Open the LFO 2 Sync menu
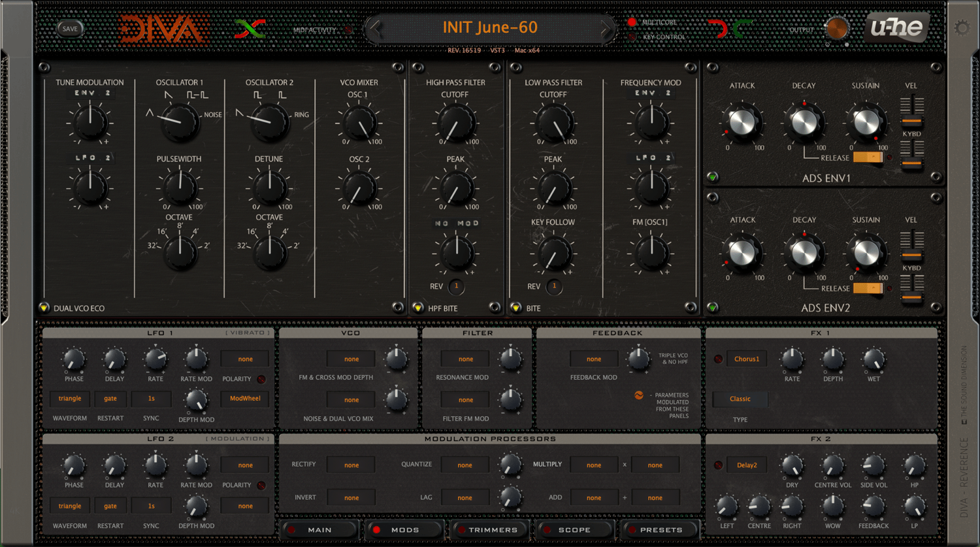980x547 pixels. click(x=151, y=506)
